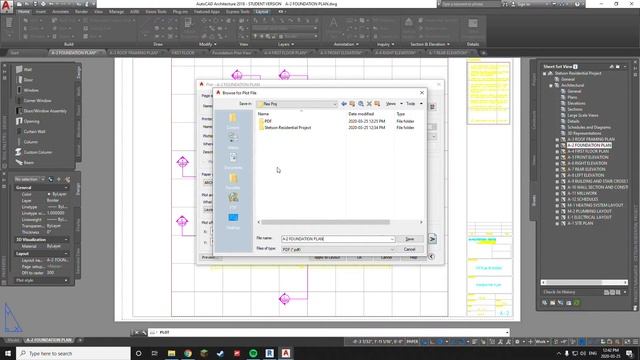Screen dimensions: 640x360
Task: Switch to A-5 FRONT ELEVATION file tab
Action: [x=341, y=53]
